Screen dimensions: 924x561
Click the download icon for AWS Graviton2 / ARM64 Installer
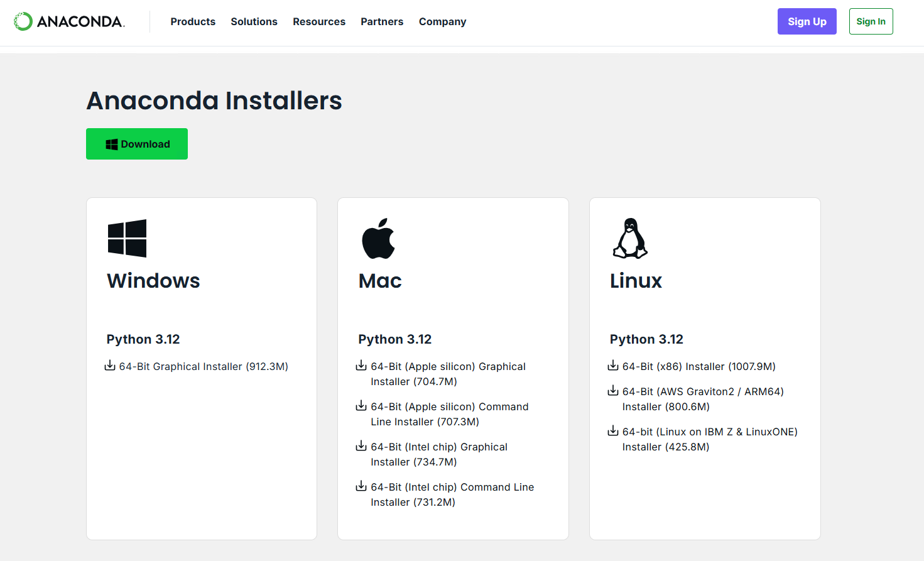point(613,391)
